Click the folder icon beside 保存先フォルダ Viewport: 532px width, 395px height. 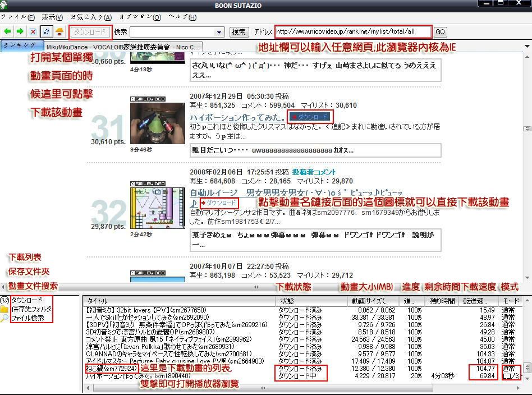pyautogui.click(x=4, y=309)
